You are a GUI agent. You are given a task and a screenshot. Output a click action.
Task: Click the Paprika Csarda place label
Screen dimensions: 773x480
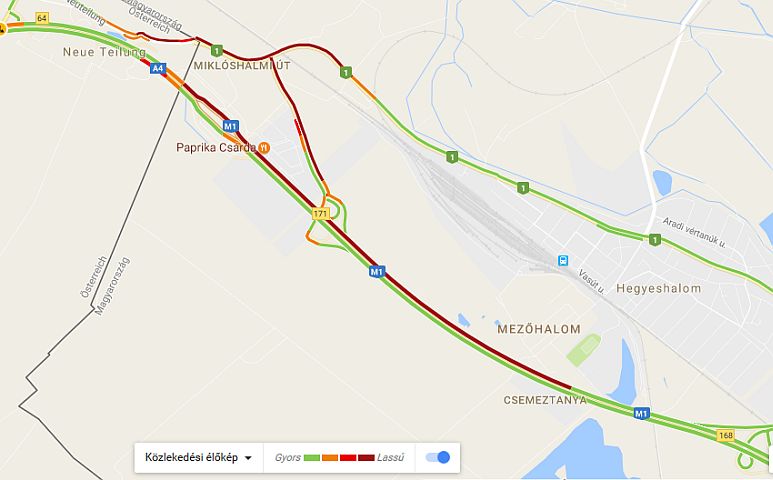tap(216, 147)
